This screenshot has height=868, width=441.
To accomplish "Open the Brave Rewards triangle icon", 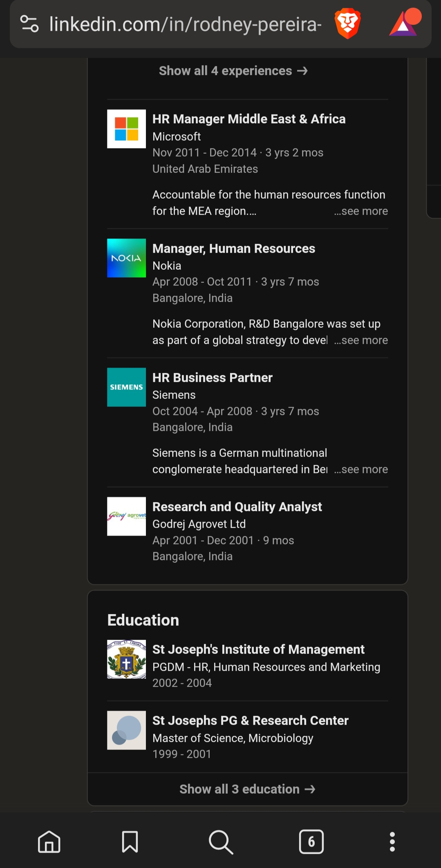I will (x=404, y=24).
